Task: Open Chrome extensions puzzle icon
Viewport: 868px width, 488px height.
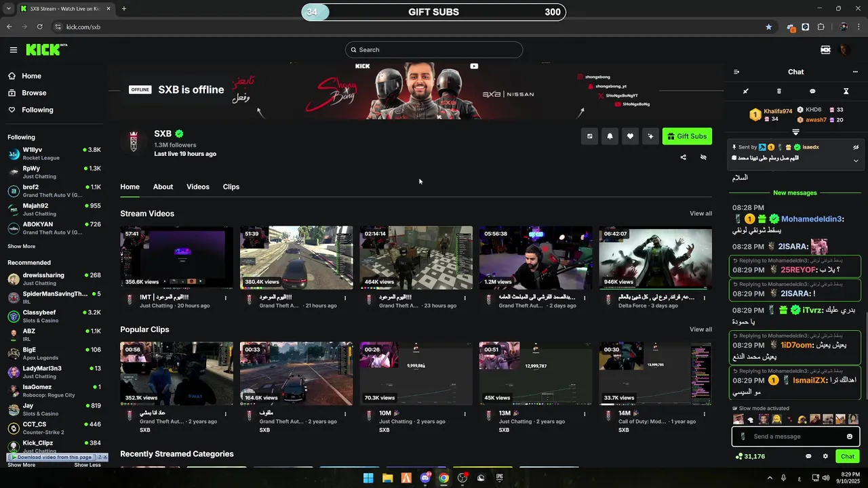Action: pos(821,27)
